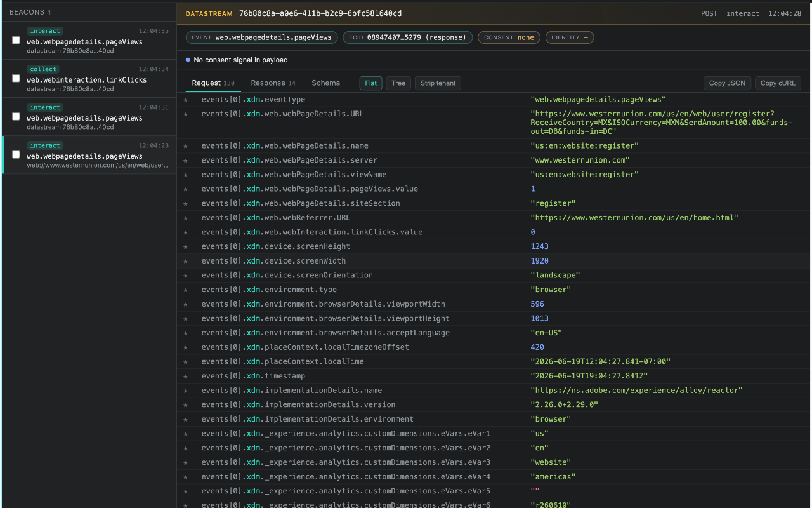Click the "www.westernunion.com" server value
812x508 pixels.
click(x=580, y=161)
